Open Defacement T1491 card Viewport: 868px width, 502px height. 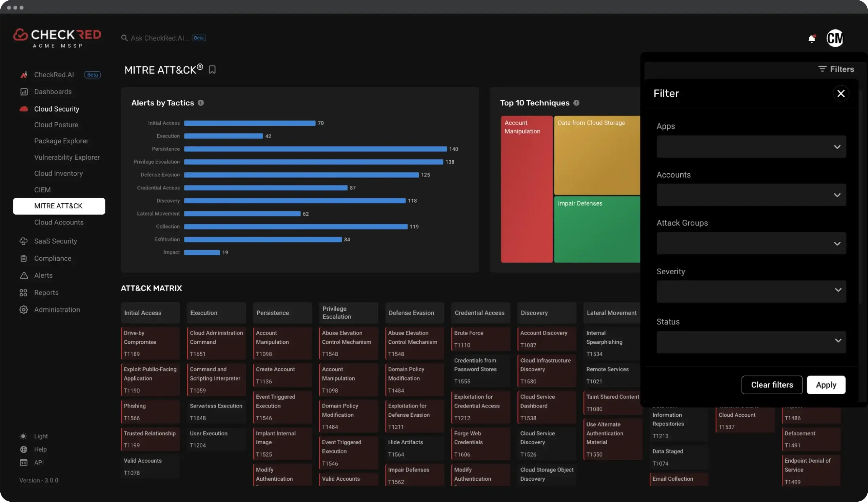point(811,439)
